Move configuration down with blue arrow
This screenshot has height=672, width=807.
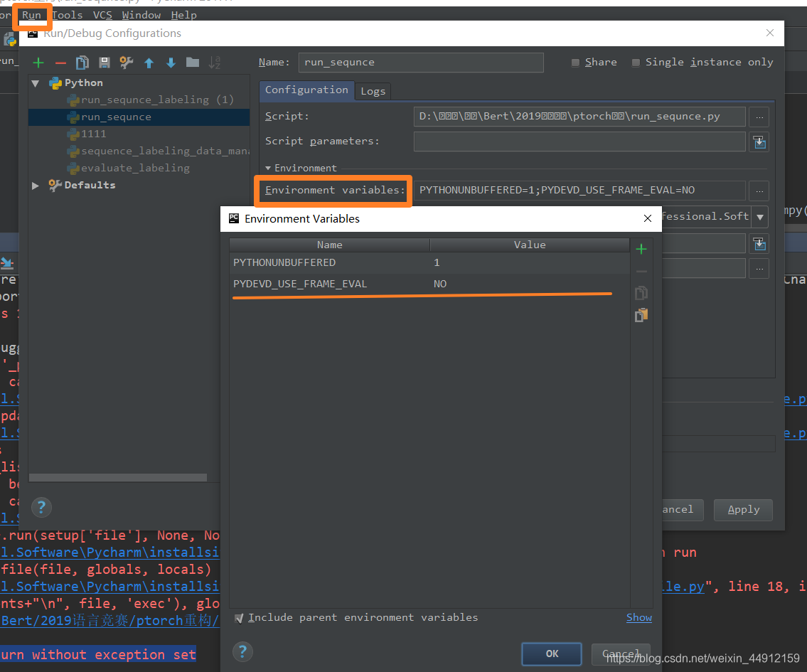click(171, 63)
